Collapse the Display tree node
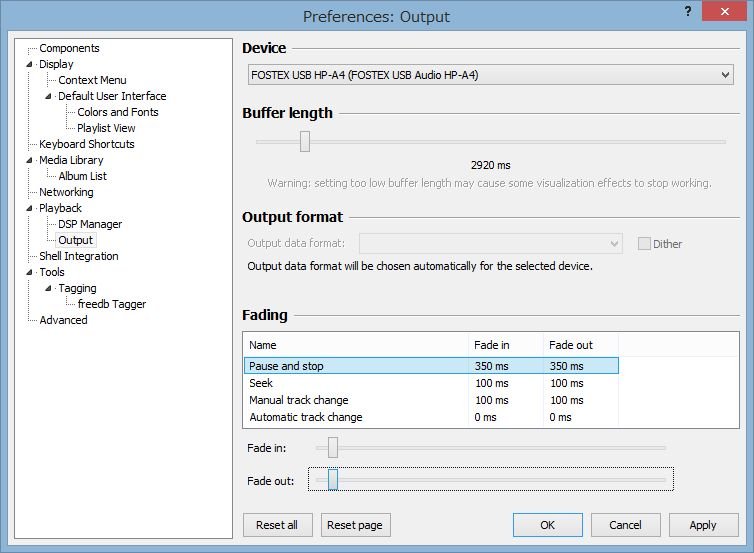The height and width of the screenshot is (553, 754). tap(29, 64)
